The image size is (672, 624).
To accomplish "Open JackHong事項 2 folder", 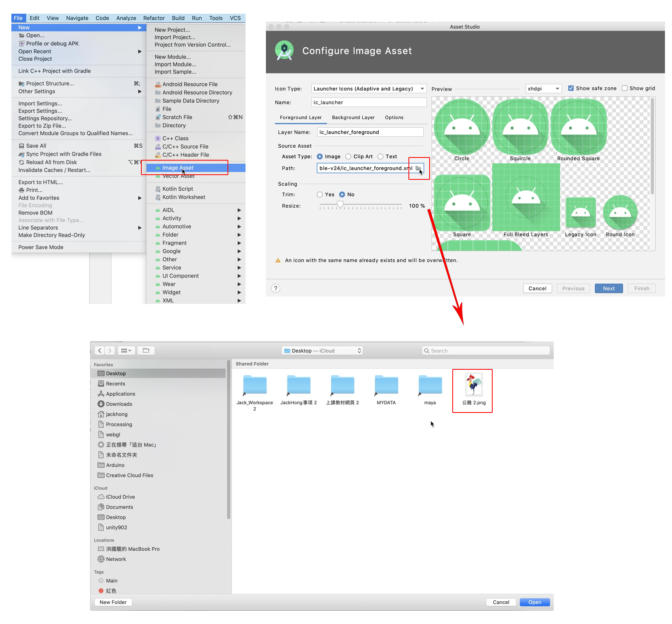I will [x=298, y=390].
